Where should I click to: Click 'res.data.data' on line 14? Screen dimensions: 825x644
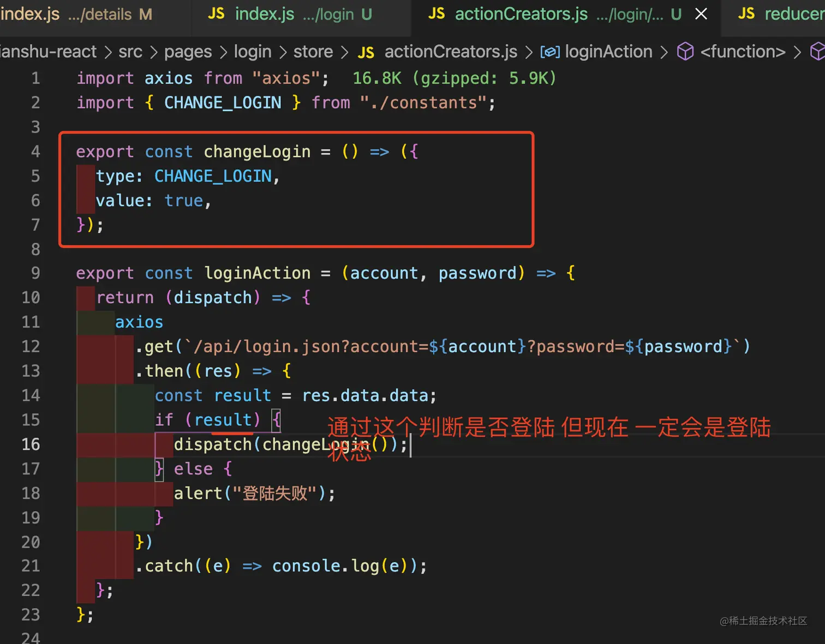365,396
